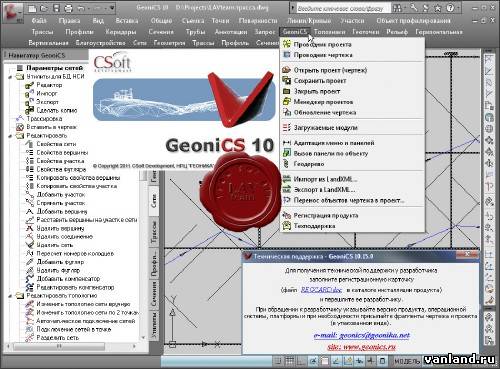The width and height of the screenshot is (500, 369).
Task: Toggle the snap mode status bar icon
Action: [x=278, y=361]
